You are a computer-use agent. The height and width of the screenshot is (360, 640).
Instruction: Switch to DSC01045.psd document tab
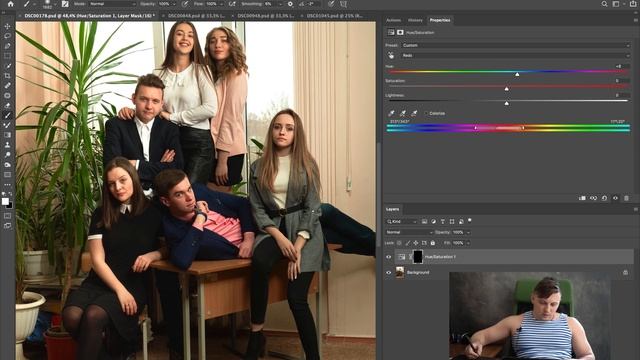335,16
